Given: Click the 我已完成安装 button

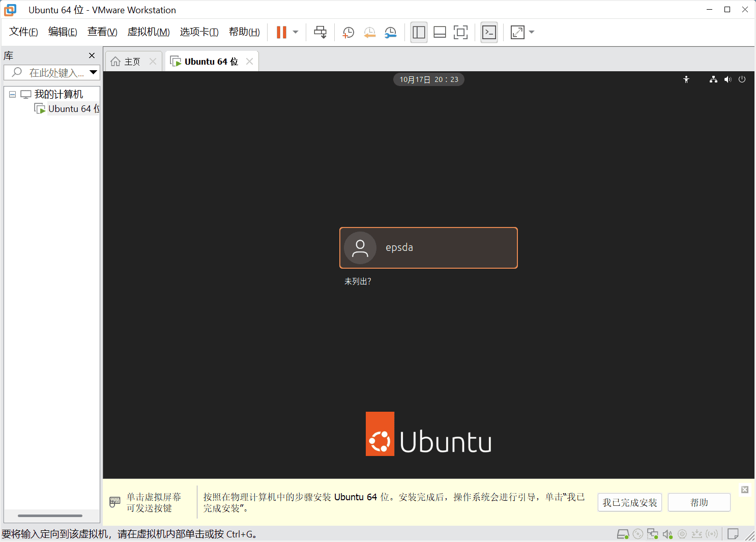Looking at the screenshot, I should (x=630, y=502).
